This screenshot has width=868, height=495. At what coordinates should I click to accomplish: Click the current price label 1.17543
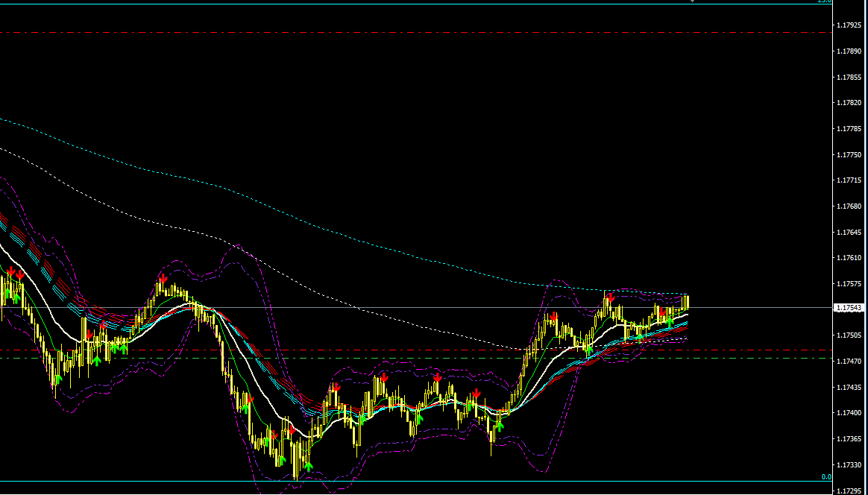point(848,307)
